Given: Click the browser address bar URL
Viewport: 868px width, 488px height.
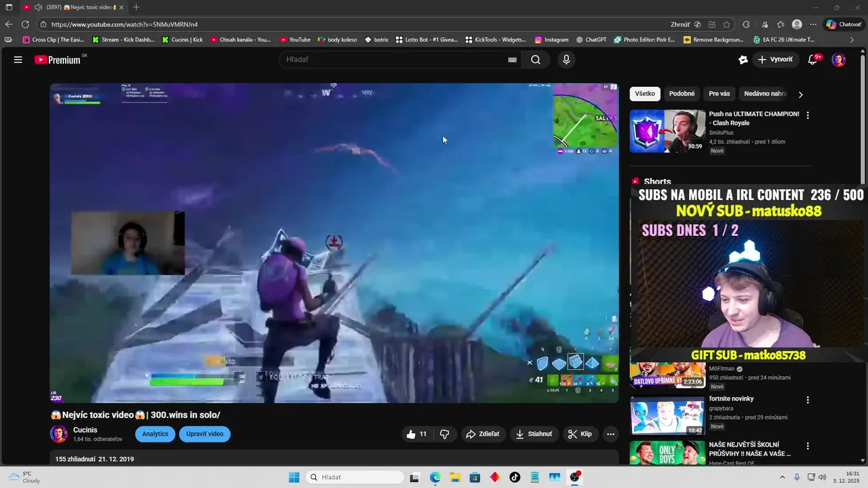Looking at the screenshot, I should (124, 24).
